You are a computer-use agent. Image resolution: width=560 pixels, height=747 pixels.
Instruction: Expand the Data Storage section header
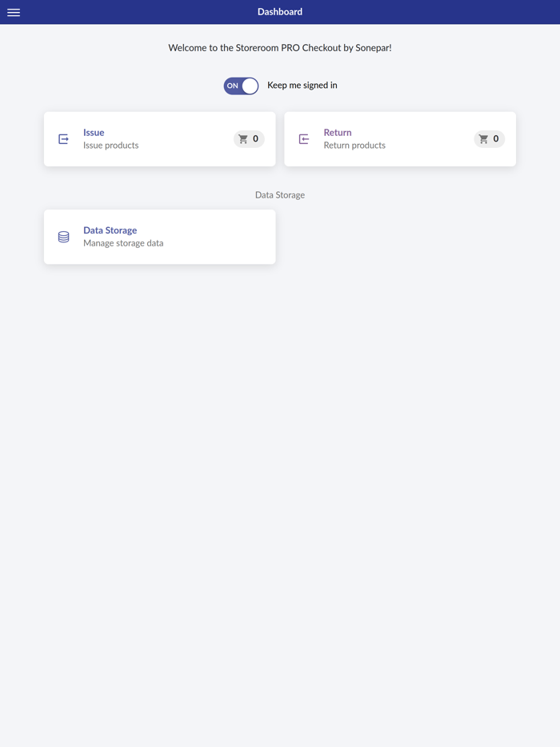280,194
